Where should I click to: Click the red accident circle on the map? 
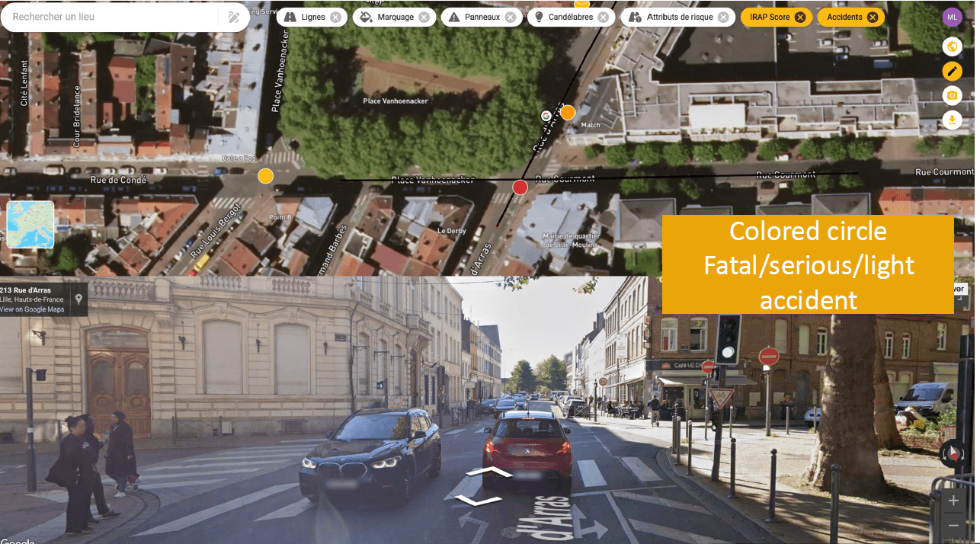(x=520, y=187)
